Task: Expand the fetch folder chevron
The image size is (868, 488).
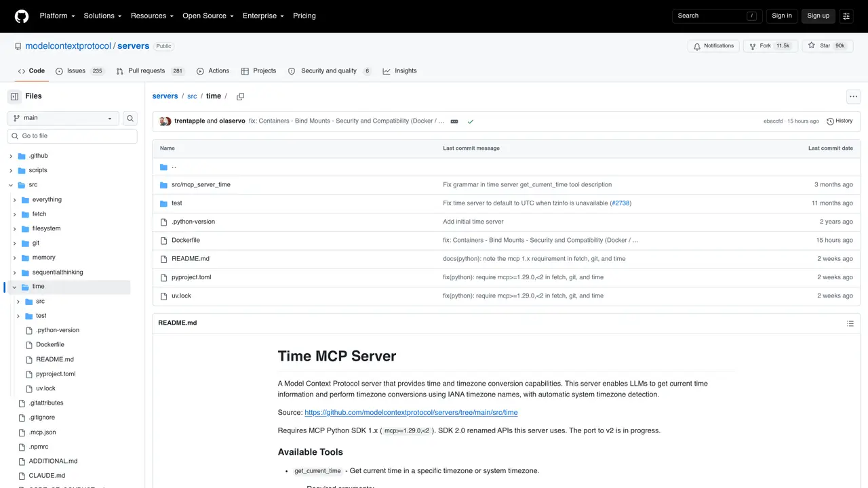Action: [x=14, y=214]
